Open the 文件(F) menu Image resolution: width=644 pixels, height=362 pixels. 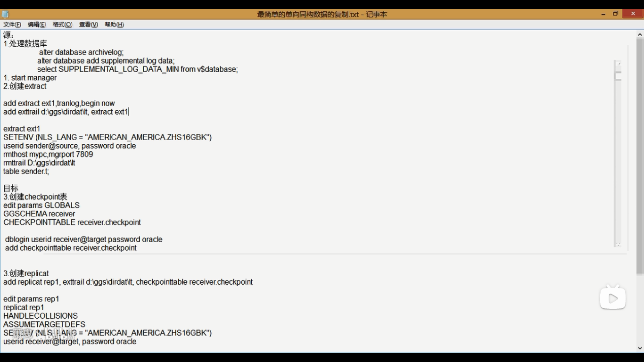click(x=12, y=25)
